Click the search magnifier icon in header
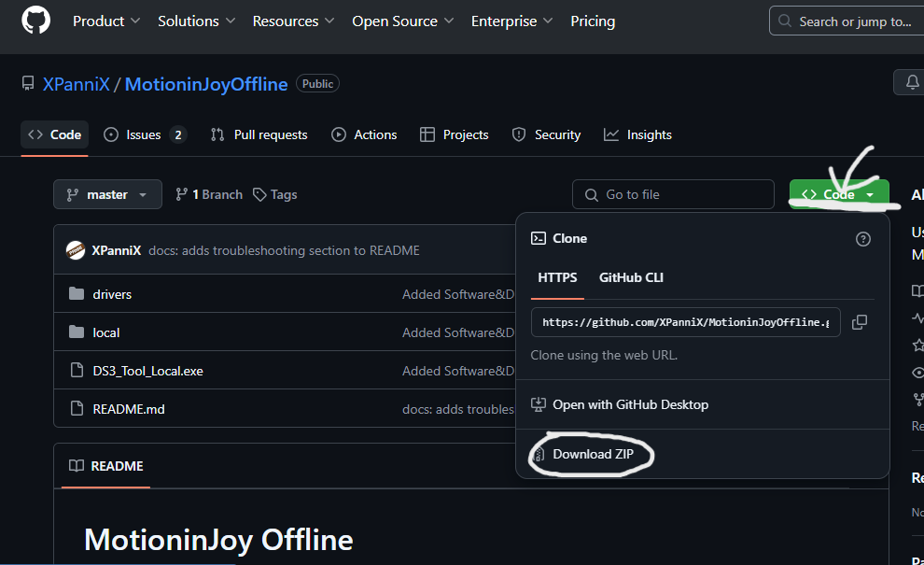Image resolution: width=924 pixels, height=565 pixels. pyautogui.click(x=784, y=21)
